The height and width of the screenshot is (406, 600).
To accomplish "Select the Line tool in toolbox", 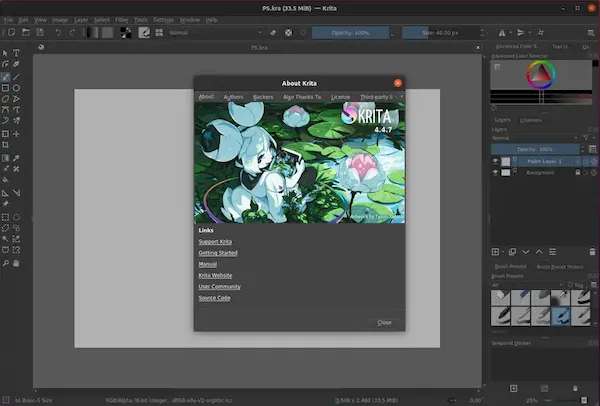I will coord(16,77).
